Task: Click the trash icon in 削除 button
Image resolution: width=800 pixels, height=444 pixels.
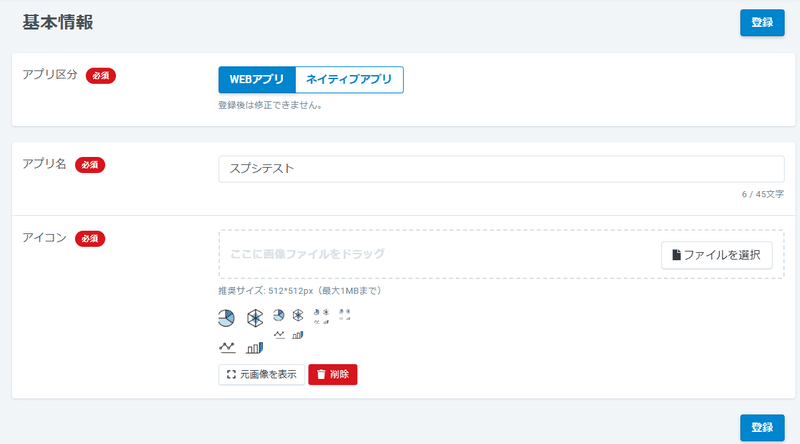Action: click(x=321, y=375)
